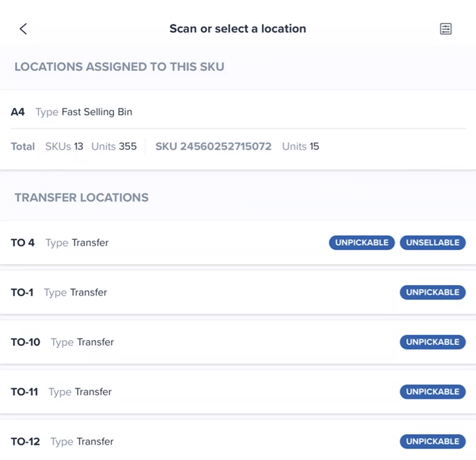Click the Total SKUs 13 summary
This screenshot has width=476, height=460.
(47, 146)
